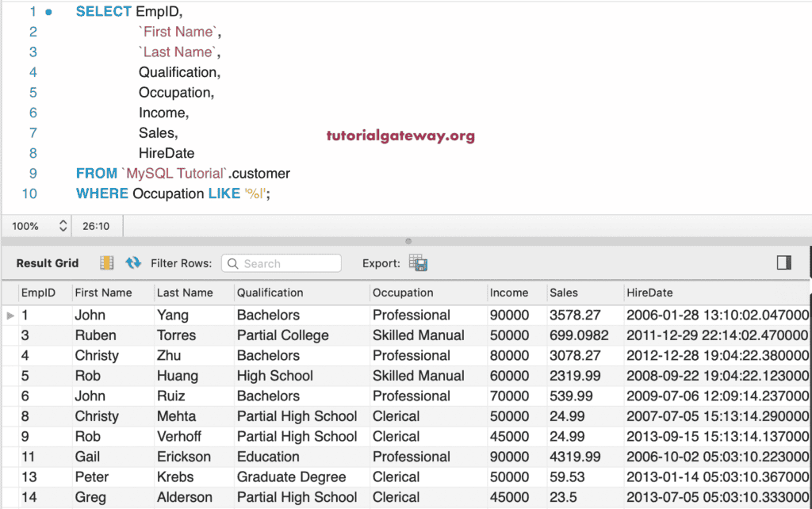This screenshot has height=509, width=812.
Task: Select the cell 'Ruben' in First Name column
Action: pos(96,335)
